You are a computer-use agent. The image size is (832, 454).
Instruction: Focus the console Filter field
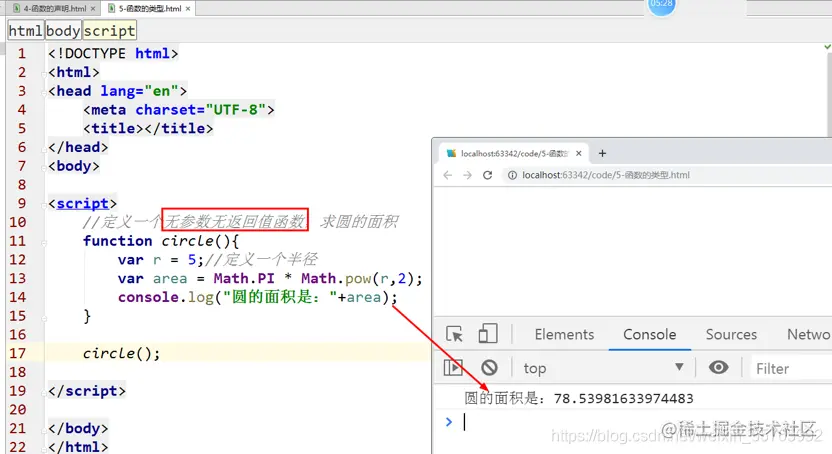(792, 369)
